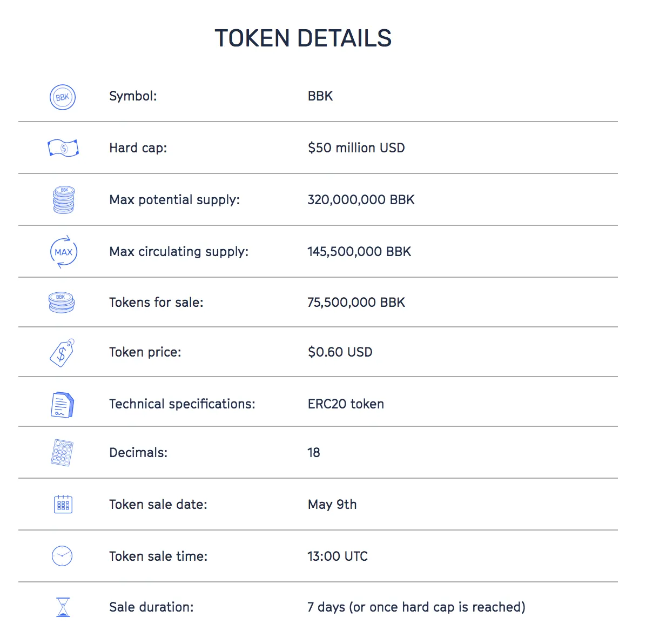
Task: Click the May 9th sale date
Action: click(x=332, y=505)
